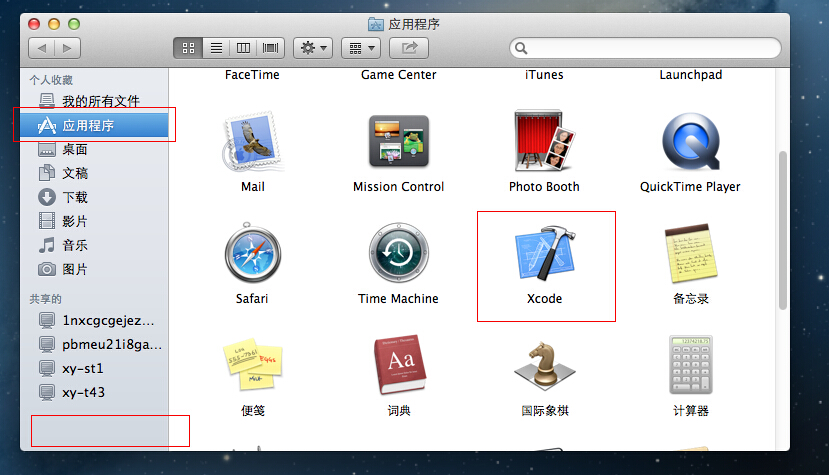Open 音乐 in the sidebar

coord(94,245)
